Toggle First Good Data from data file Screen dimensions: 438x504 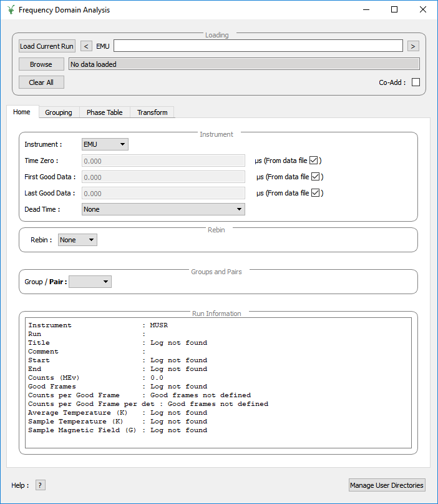[316, 177]
